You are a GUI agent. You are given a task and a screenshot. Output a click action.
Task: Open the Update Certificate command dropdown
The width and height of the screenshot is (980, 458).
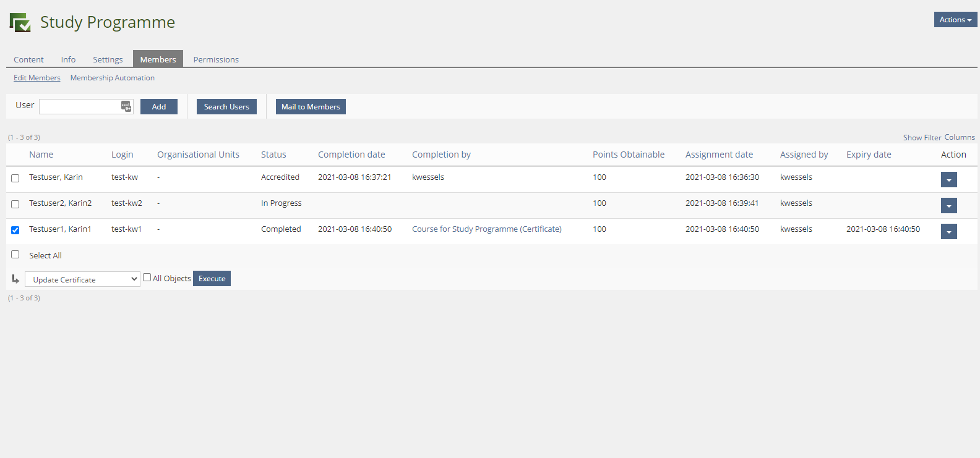tap(82, 279)
